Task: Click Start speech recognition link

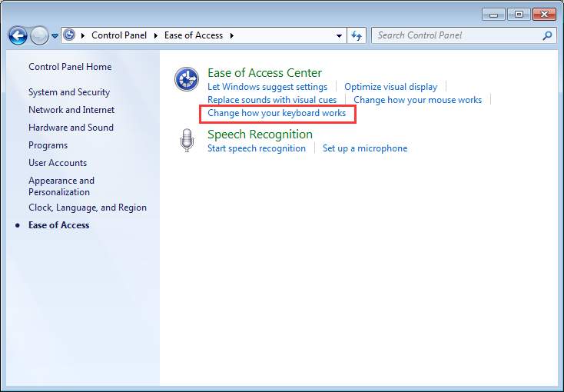Action: pos(257,148)
